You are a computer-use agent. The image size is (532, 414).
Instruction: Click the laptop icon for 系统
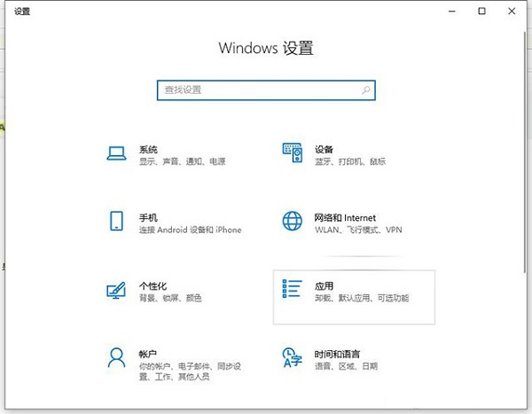pyautogui.click(x=116, y=154)
